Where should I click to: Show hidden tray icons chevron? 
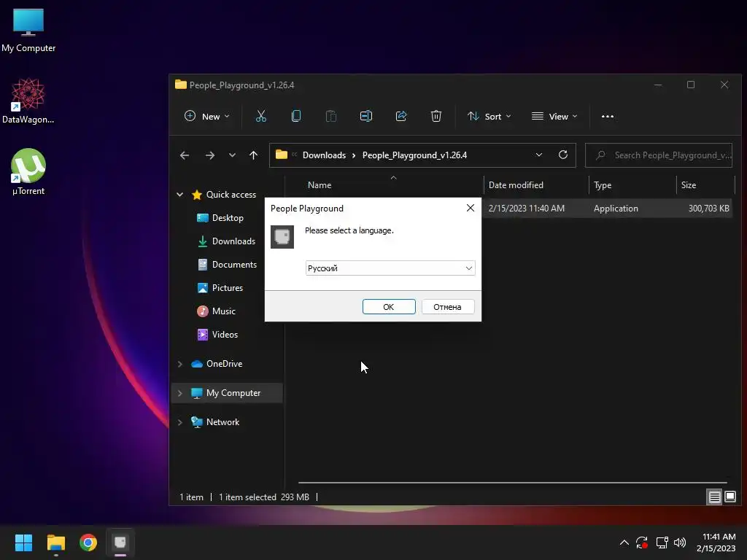pos(624,542)
